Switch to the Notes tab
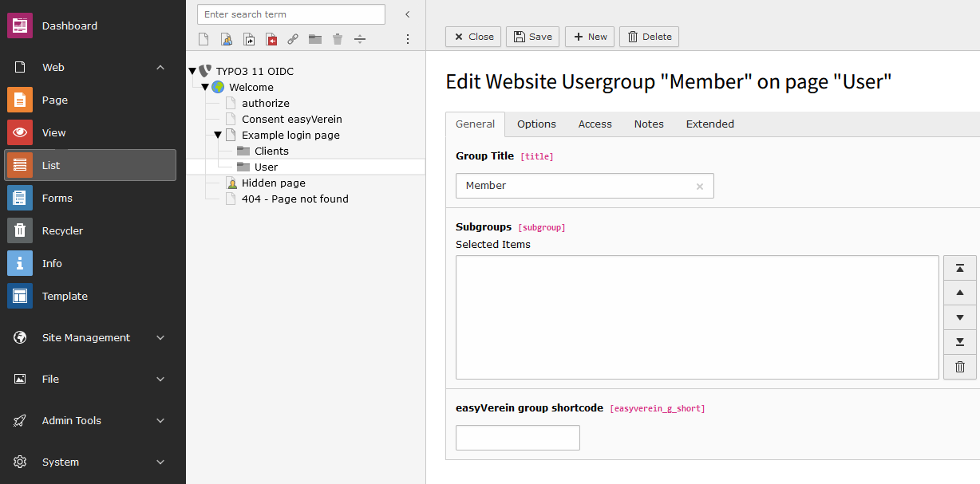This screenshot has width=980, height=484. pos(649,124)
